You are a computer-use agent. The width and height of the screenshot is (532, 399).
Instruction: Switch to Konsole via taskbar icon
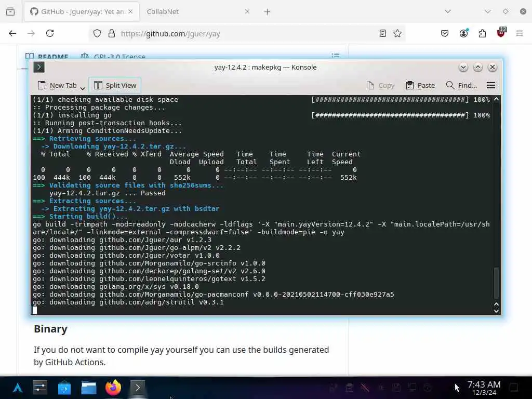(x=138, y=388)
